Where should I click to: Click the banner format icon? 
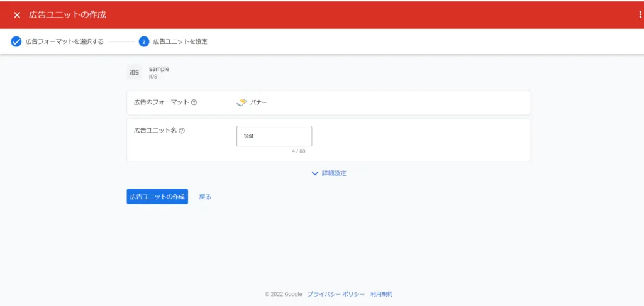241,102
